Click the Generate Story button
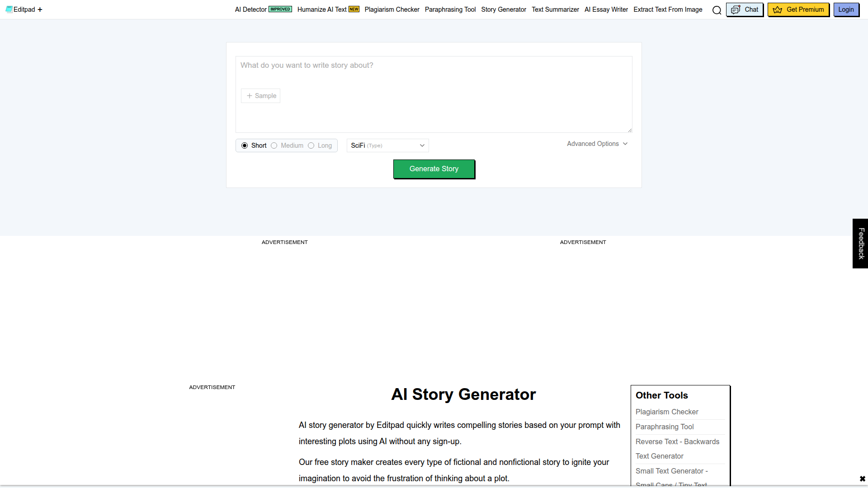This screenshot has width=868, height=488. click(434, 169)
